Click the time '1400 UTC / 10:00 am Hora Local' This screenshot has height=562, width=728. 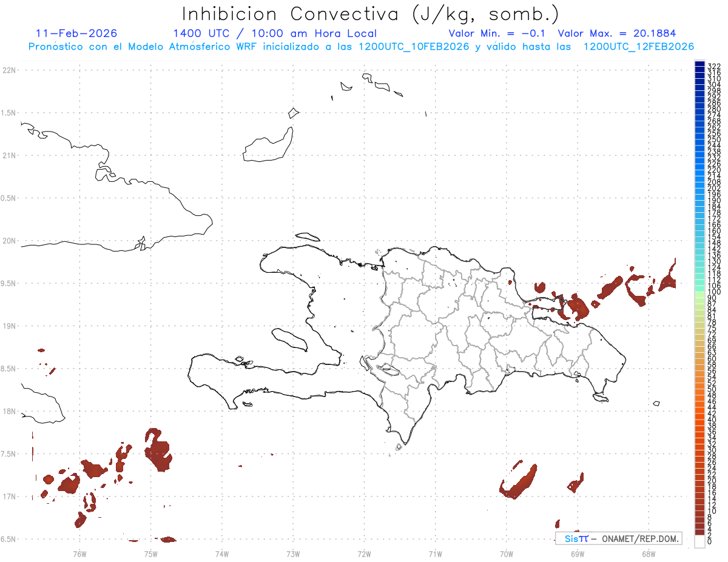(x=275, y=34)
